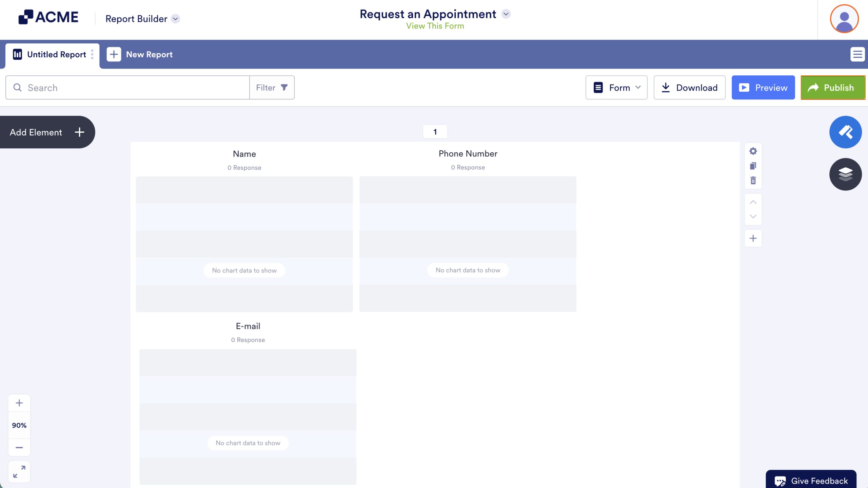Viewport: 868px width, 488px height.
Task: Add a new element using plus icon panel
Action: pos(753,238)
